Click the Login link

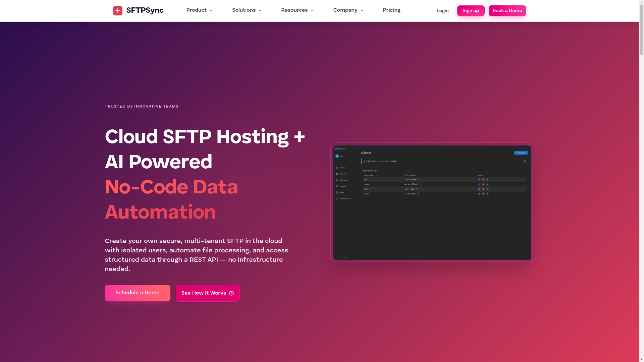(442, 11)
